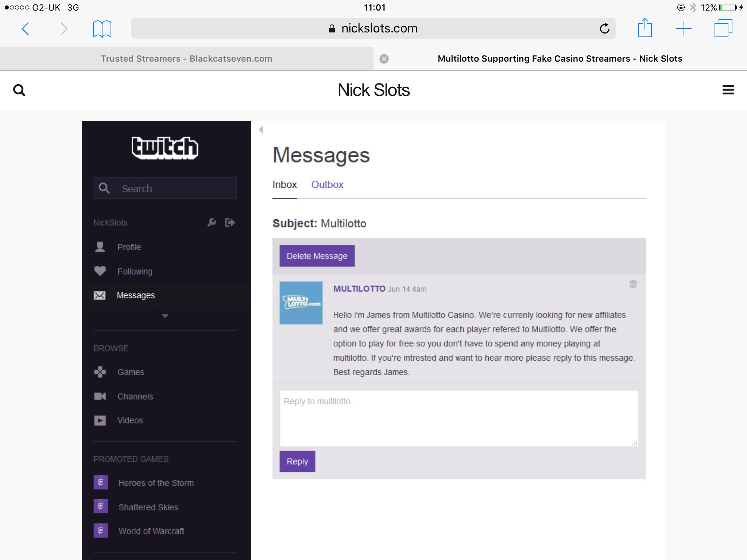
Task: Switch to the Inbox tab
Action: [x=285, y=185]
